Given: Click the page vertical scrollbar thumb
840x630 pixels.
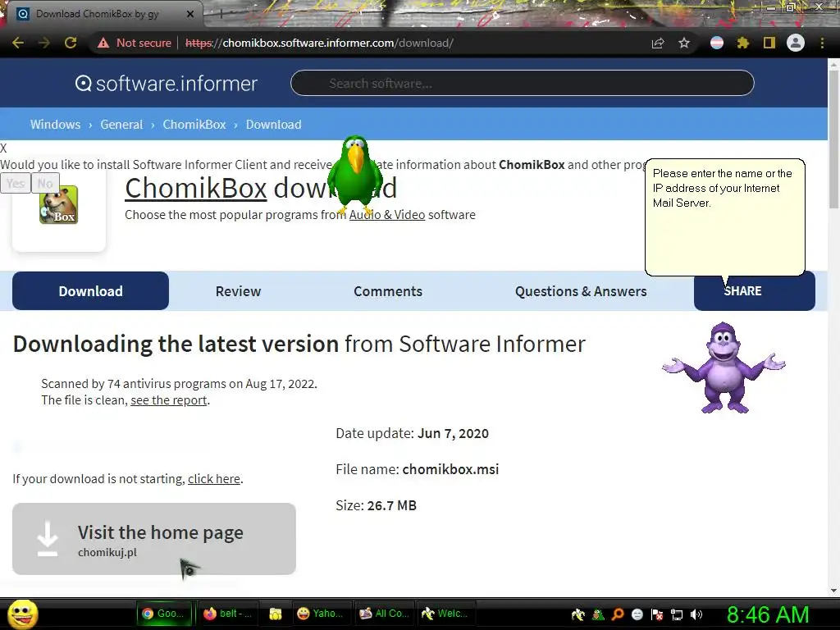Looking at the screenshot, I should point(833,139).
